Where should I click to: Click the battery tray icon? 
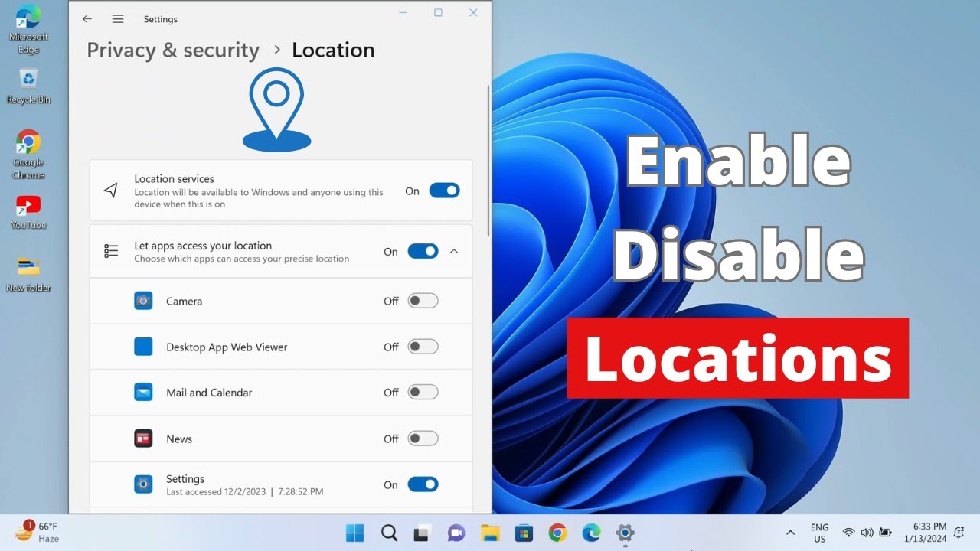886,533
